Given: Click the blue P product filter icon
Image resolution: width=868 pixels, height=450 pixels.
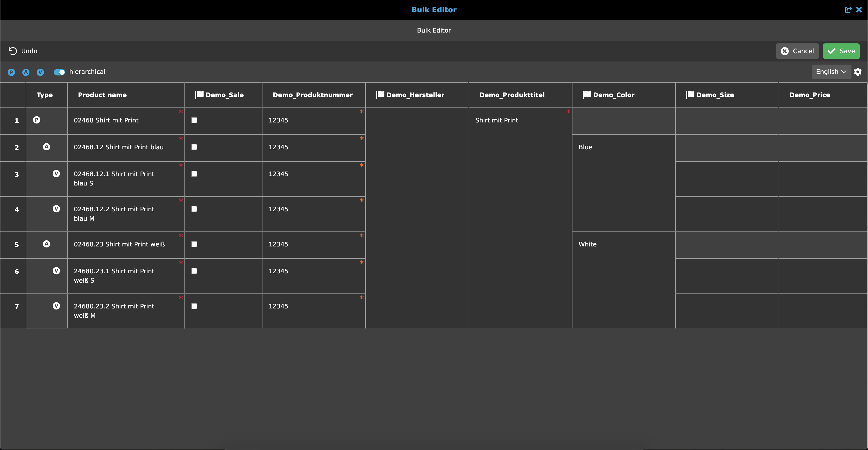Looking at the screenshot, I should (11, 72).
